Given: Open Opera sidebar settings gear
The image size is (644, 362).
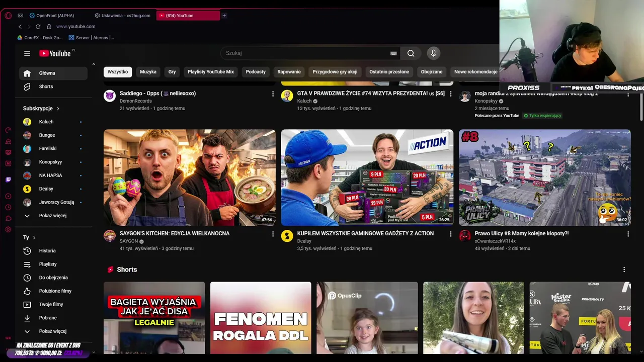Looking at the screenshot, I should point(8,229).
